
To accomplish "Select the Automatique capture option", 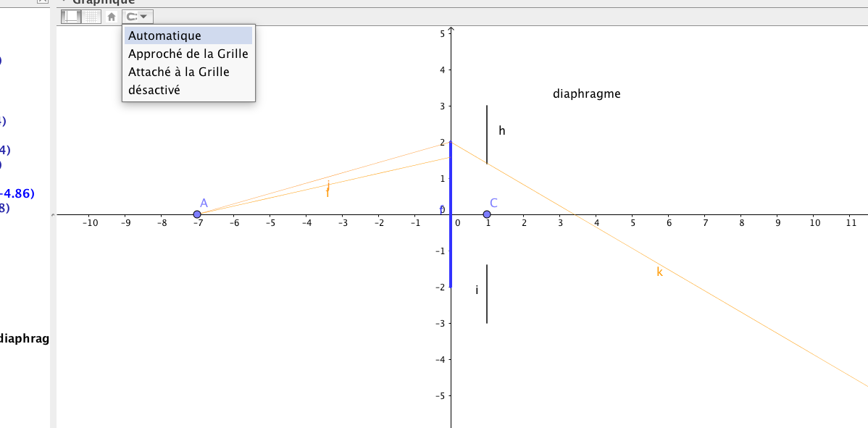I will 164,35.
